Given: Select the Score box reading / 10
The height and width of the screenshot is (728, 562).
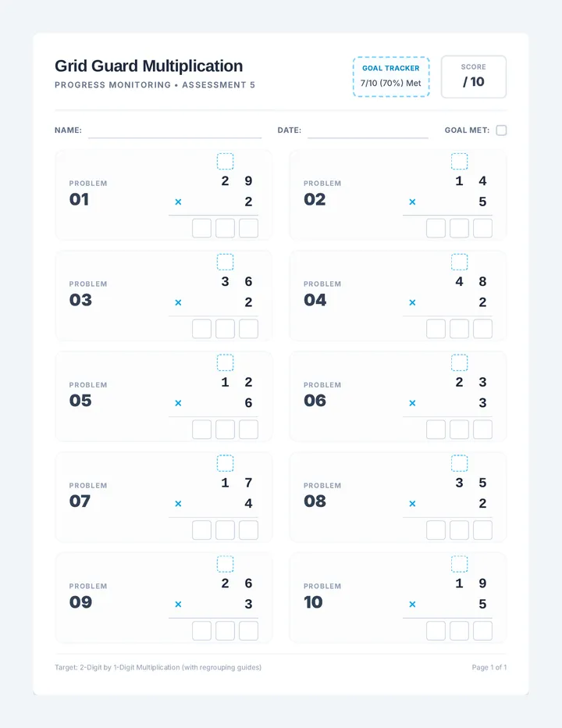Looking at the screenshot, I should pos(473,77).
